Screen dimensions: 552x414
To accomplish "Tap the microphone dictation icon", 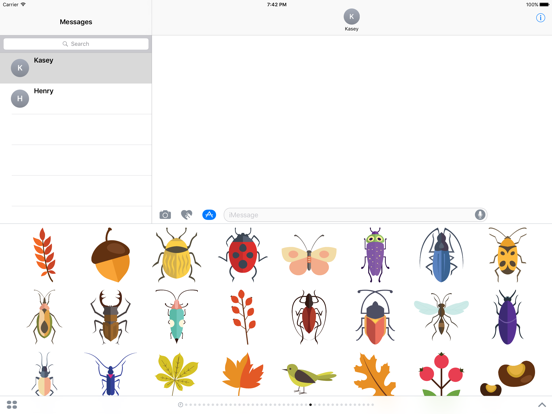I will (480, 215).
